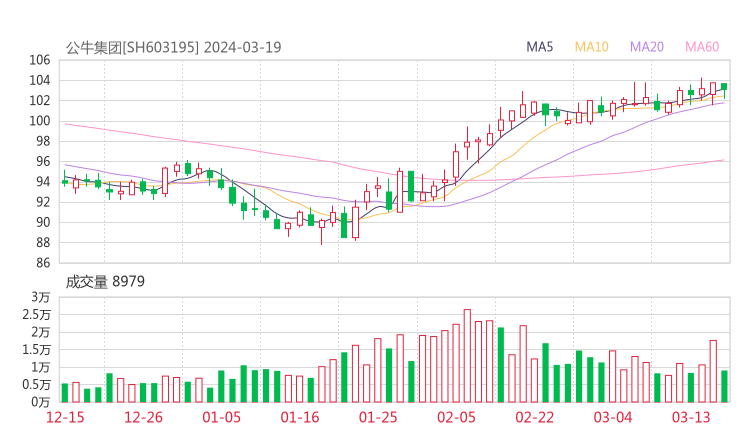
Task: Click the MA10 legend label
Action: point(591,47)
